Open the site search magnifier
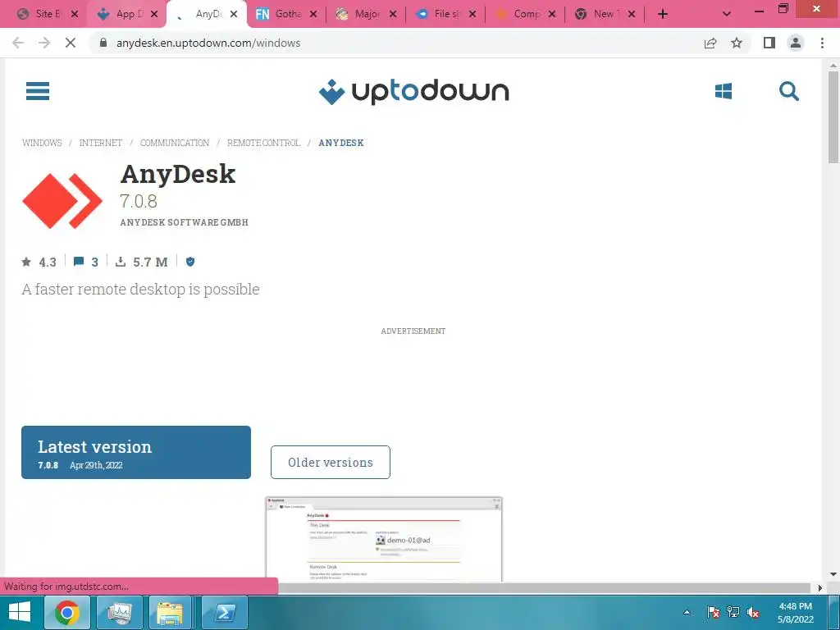 coord(788,91)
